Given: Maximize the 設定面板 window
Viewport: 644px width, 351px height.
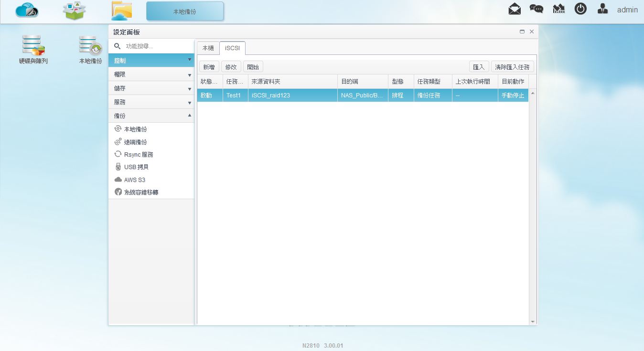Looking at the screenshot, I should click(x=522, y=32).
